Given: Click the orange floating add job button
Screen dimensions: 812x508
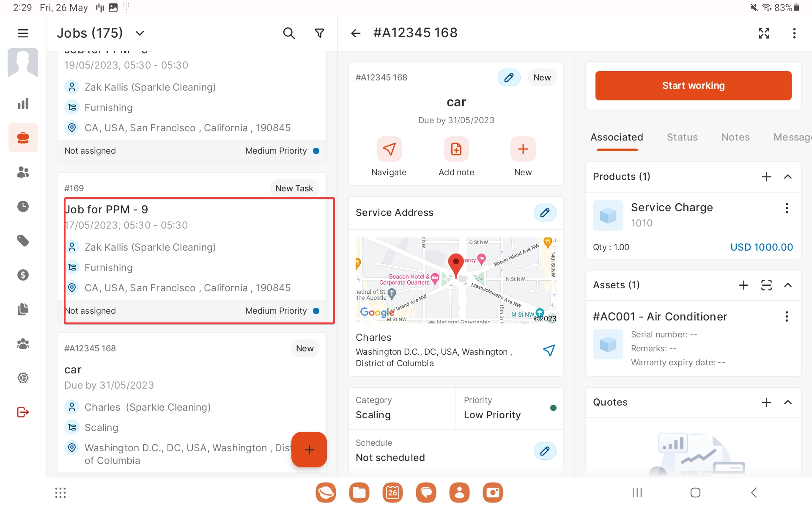Looking at the screenshot, I should (309, 450).
